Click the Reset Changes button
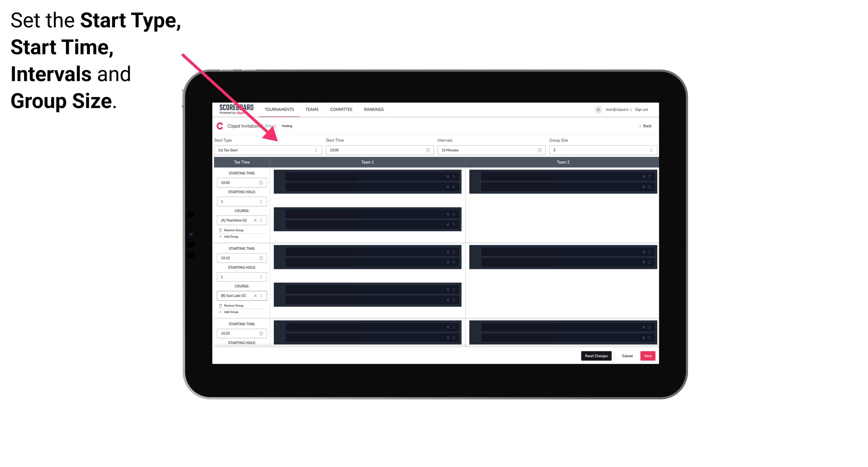868x467 pixels. (596, 355)
